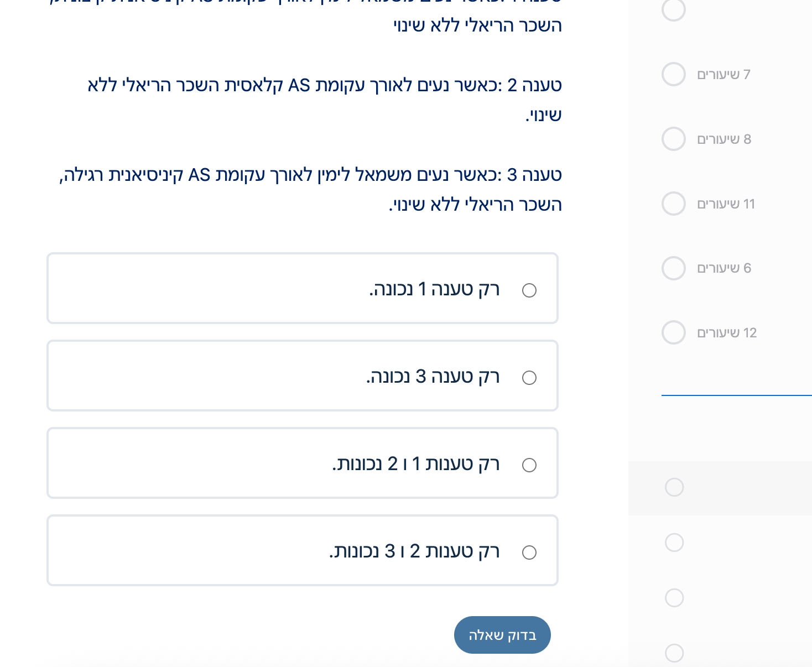812x667 pixels.
Task: Mark the circle icon beside '11 שיעורים'
Action: (673, 204)
